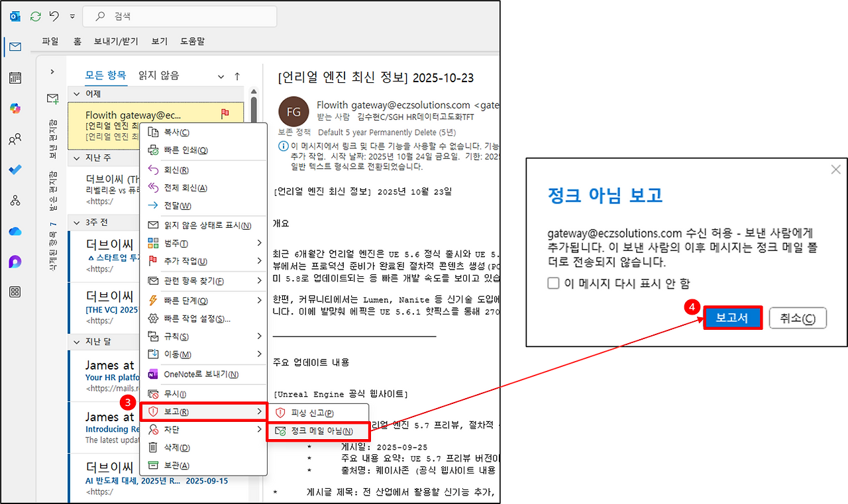
Task: Open Quick Access Toolbar customize dropdown
Action: click(72, 16)
